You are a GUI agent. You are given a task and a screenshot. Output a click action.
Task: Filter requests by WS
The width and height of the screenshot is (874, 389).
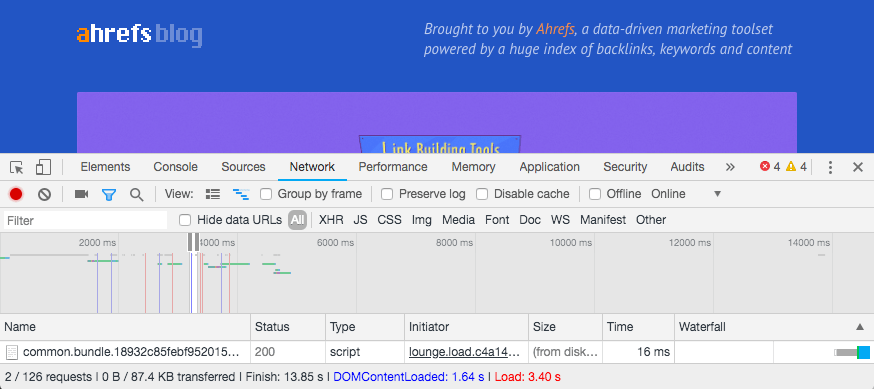tap(560, 220)
